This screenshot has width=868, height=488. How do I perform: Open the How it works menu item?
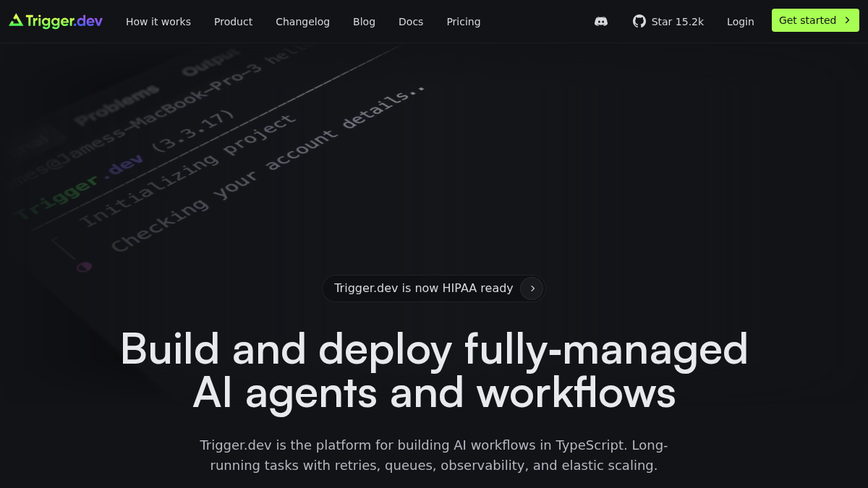pos(158,22)
